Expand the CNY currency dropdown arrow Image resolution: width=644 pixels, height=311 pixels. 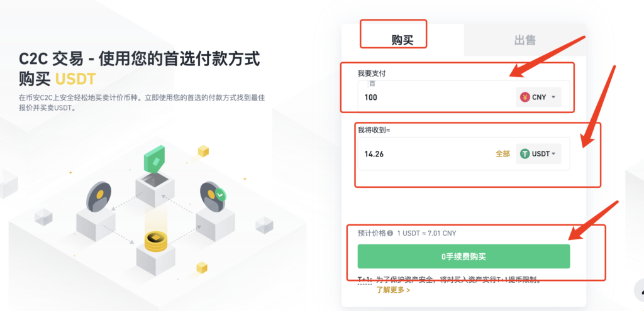pos(553,97)
